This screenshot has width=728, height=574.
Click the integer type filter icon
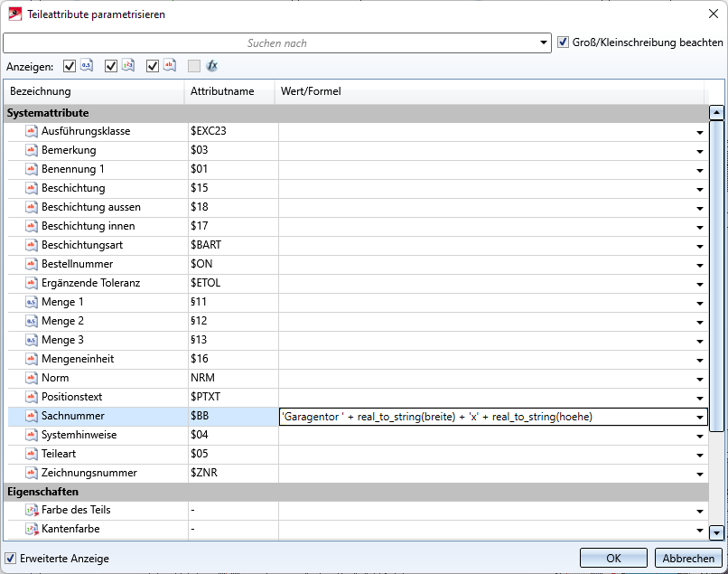(x=128, y=66)
